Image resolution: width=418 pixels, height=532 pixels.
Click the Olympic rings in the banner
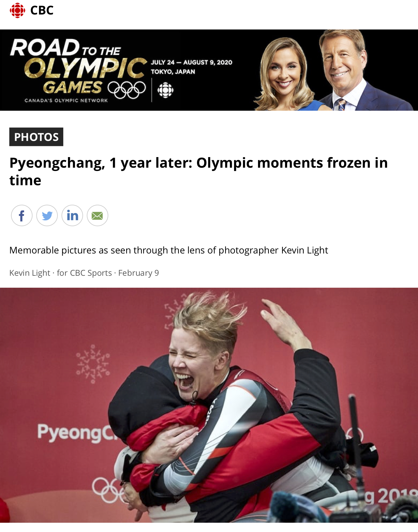[x=127, y=90]
